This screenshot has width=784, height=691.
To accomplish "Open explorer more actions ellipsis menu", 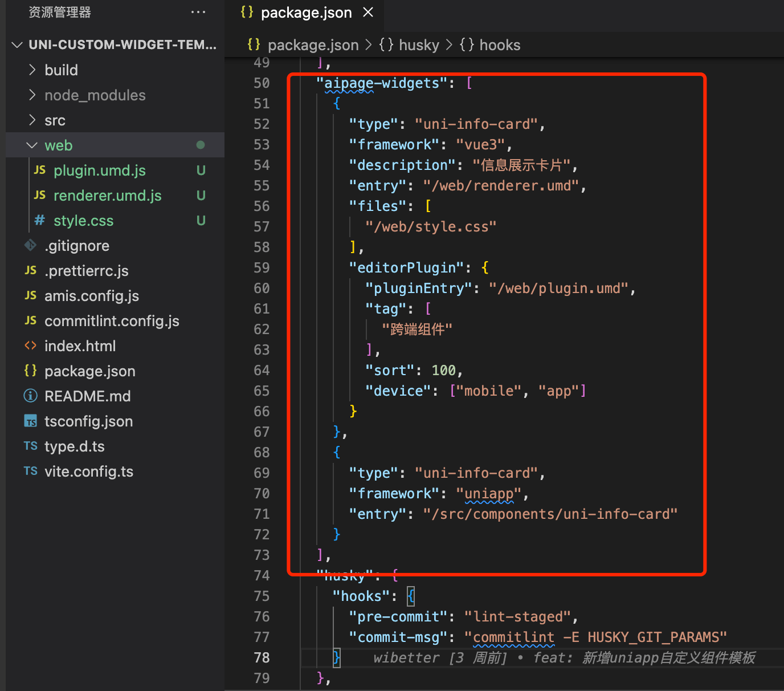I will tap(198, 12).
